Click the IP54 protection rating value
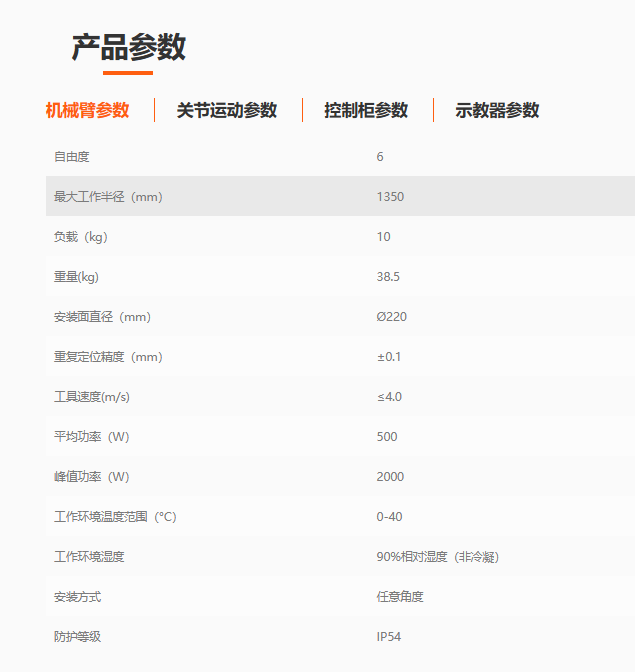 point(389,637)
